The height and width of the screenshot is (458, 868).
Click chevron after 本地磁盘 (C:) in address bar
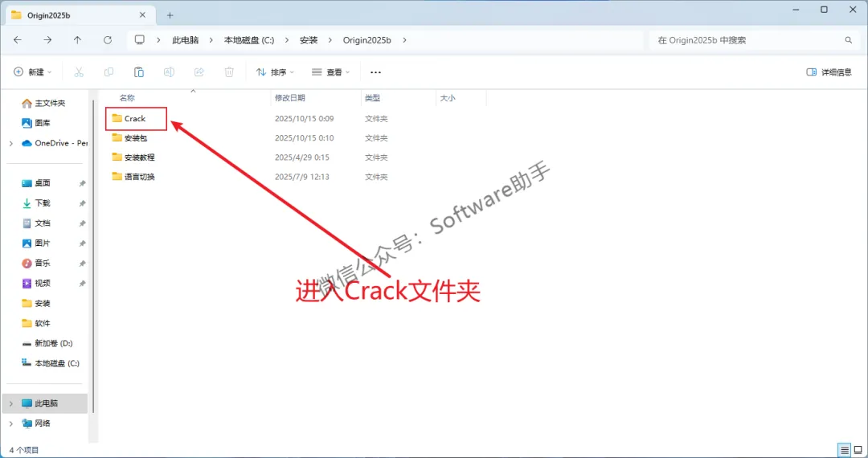click(x=287, y=40)
